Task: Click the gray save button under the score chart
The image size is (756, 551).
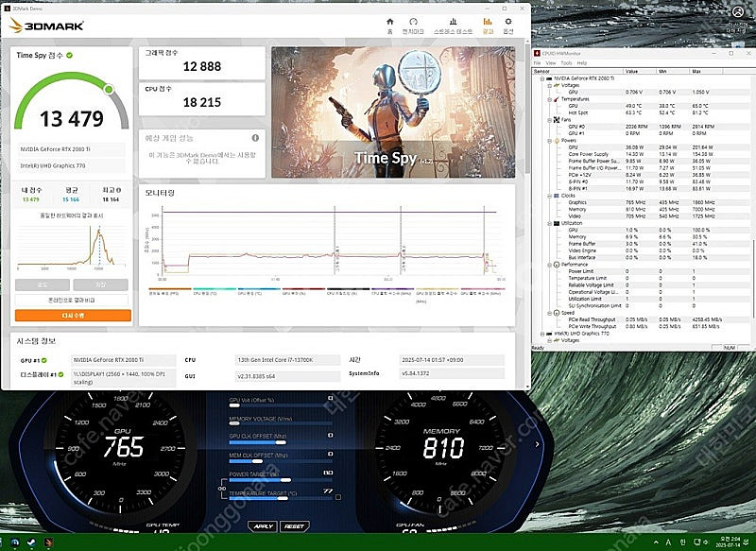Action: (100, 284)
